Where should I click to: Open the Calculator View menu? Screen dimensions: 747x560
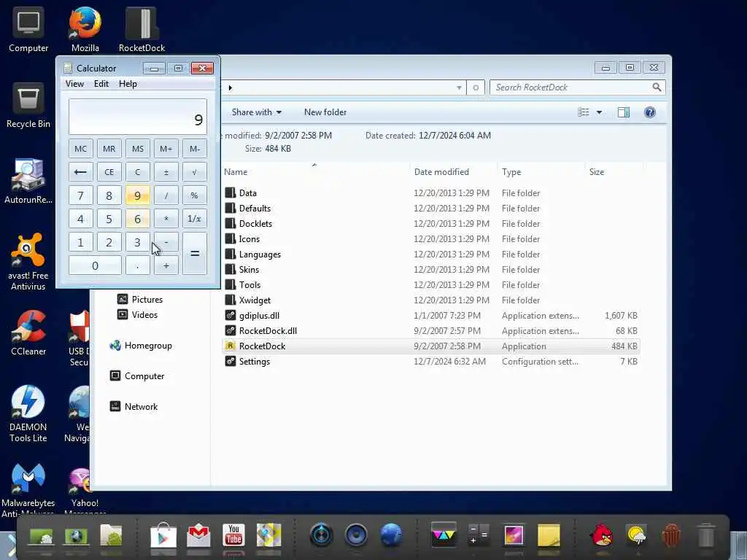coord(75,84)
